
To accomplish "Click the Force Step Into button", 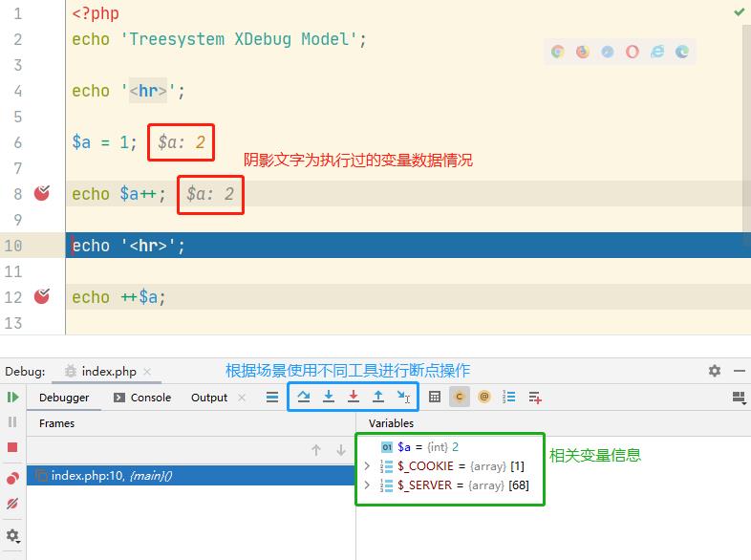I will tap(354, 397).
